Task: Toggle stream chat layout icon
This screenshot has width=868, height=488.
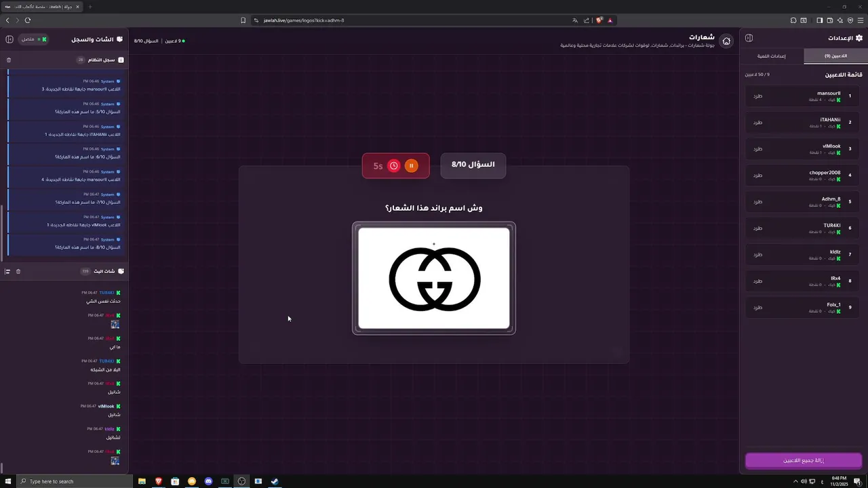Action: [7, 271]
